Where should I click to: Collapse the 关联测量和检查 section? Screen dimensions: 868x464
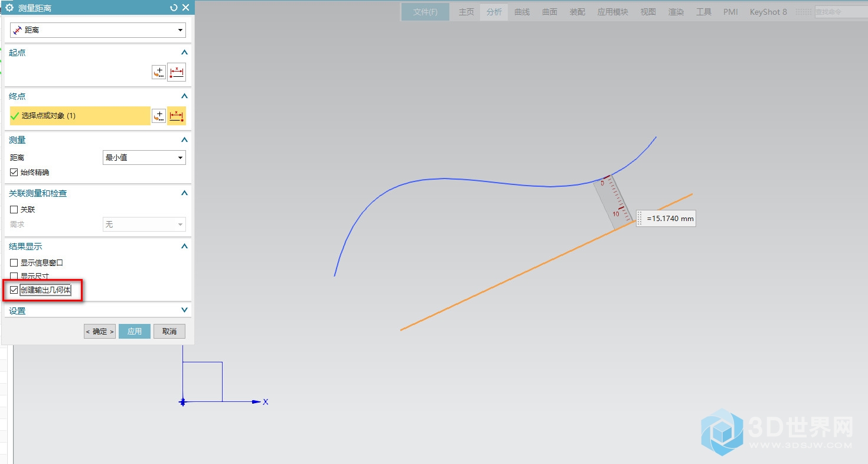tap(184, 193)
